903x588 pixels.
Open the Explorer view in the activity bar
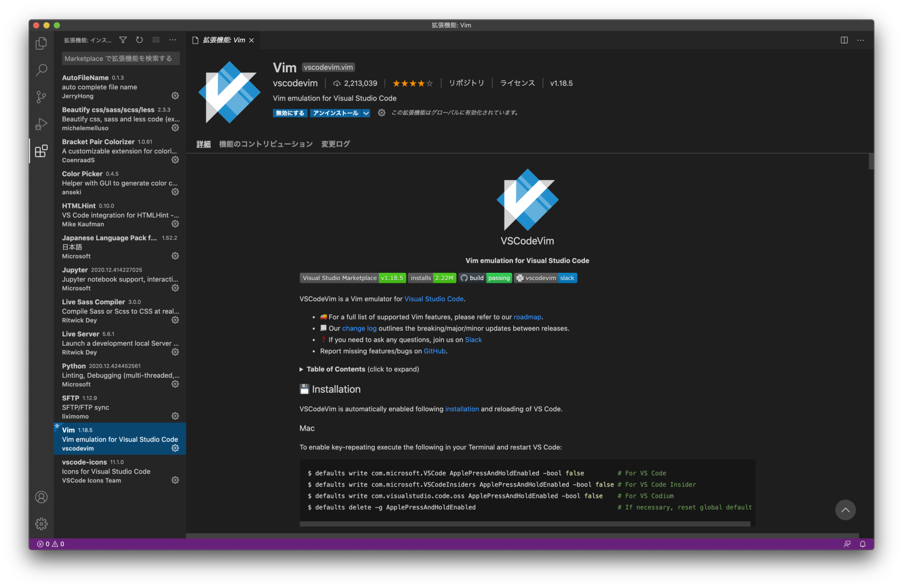41,43
